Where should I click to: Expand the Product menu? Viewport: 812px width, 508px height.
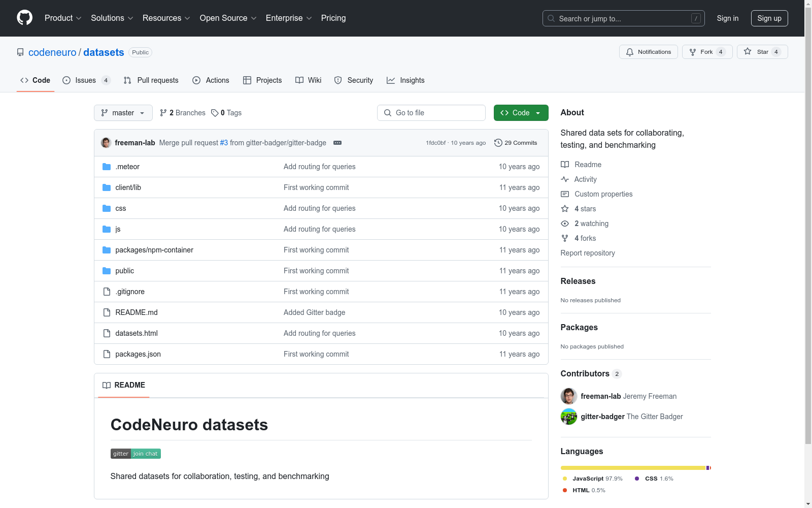click(x=63, y=18)
